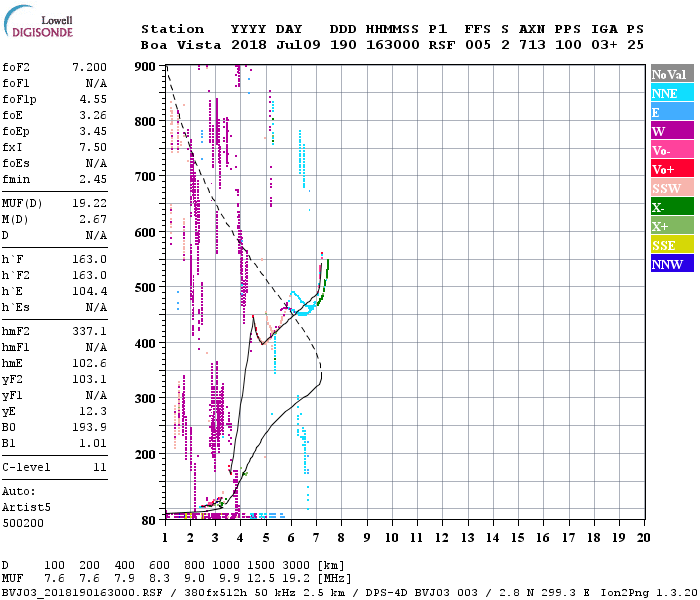Click the M(D) value 2.67
This screenshot has width=700, height=600.
[x=93, y=219]
